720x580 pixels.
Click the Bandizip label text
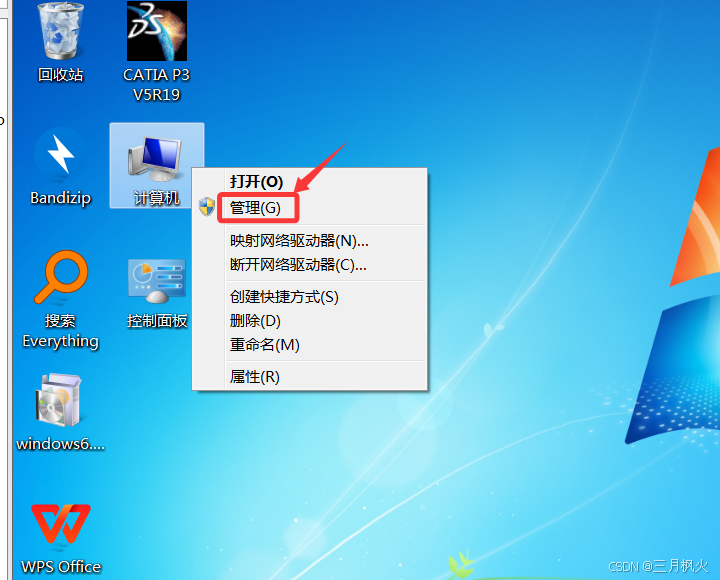point(61,198)
